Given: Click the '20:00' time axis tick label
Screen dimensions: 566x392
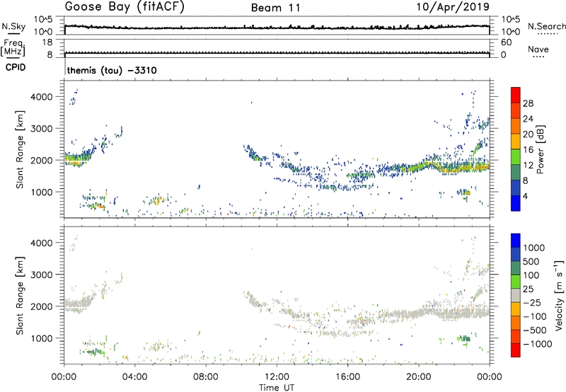Looking at the screenshot, I should coord(418,377).
